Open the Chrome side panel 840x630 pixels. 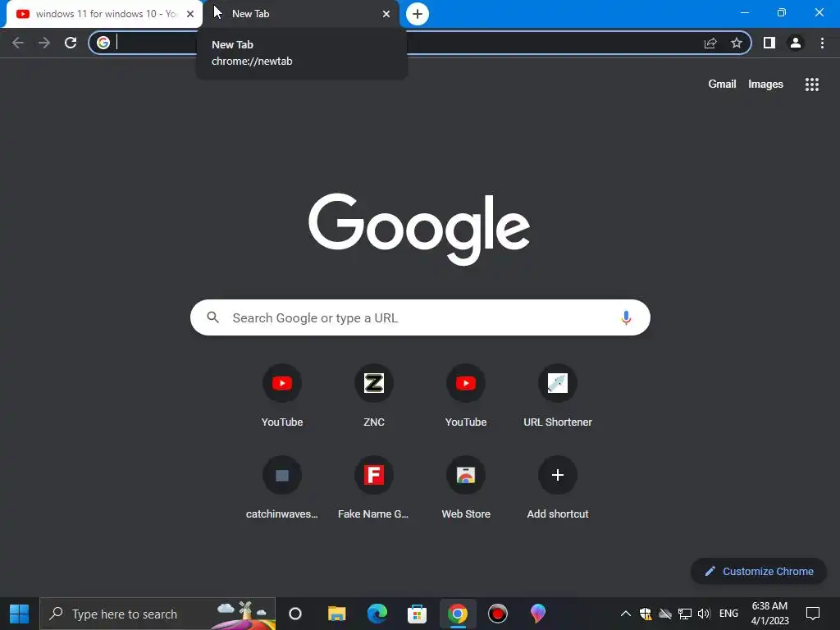(x=769, y=43)
